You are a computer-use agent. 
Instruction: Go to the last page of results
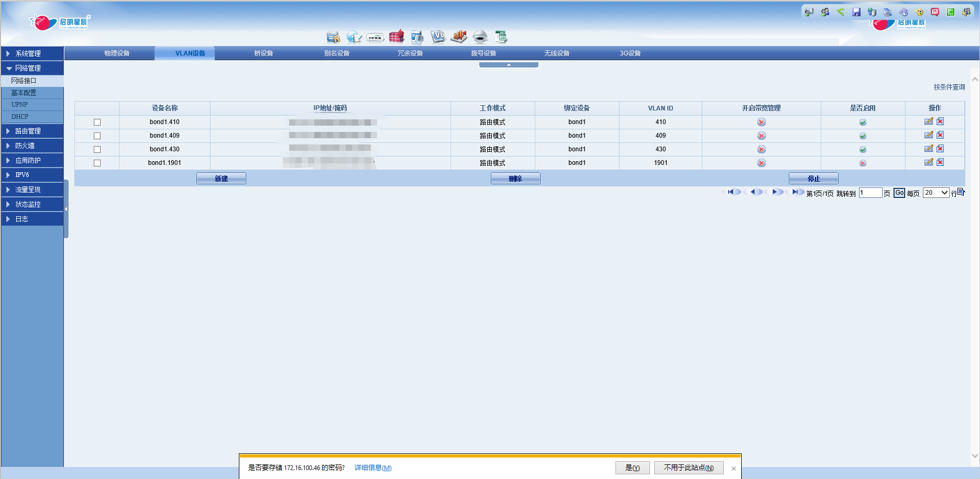point(795,192)
